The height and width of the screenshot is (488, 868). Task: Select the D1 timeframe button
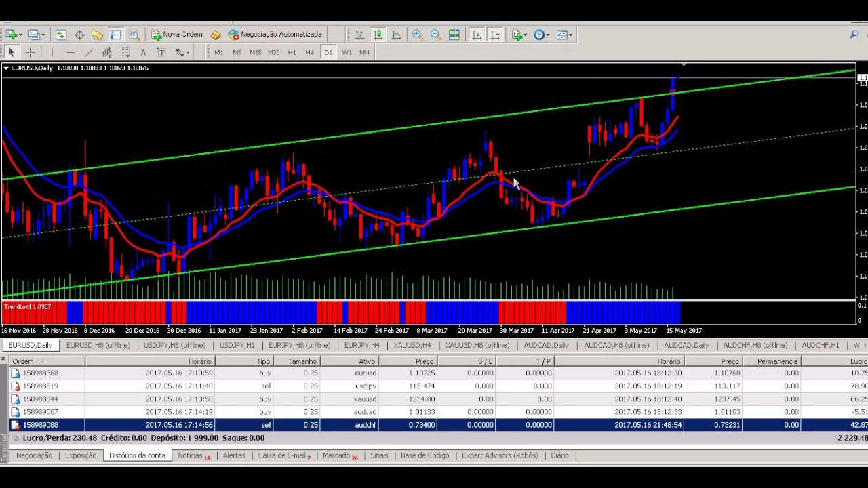(x=328, y=52)
